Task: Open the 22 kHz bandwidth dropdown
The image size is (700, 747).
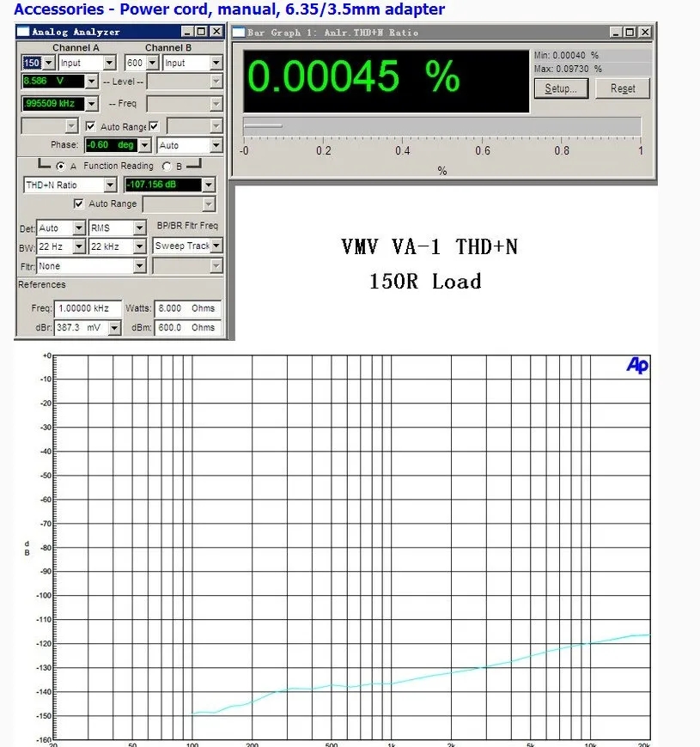Action: click(139, 246)
